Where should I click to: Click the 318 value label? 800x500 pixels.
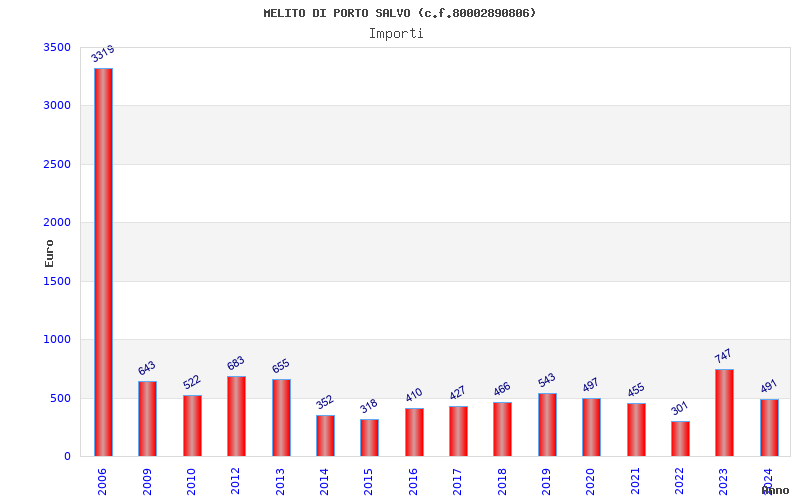tap(368, 406)
